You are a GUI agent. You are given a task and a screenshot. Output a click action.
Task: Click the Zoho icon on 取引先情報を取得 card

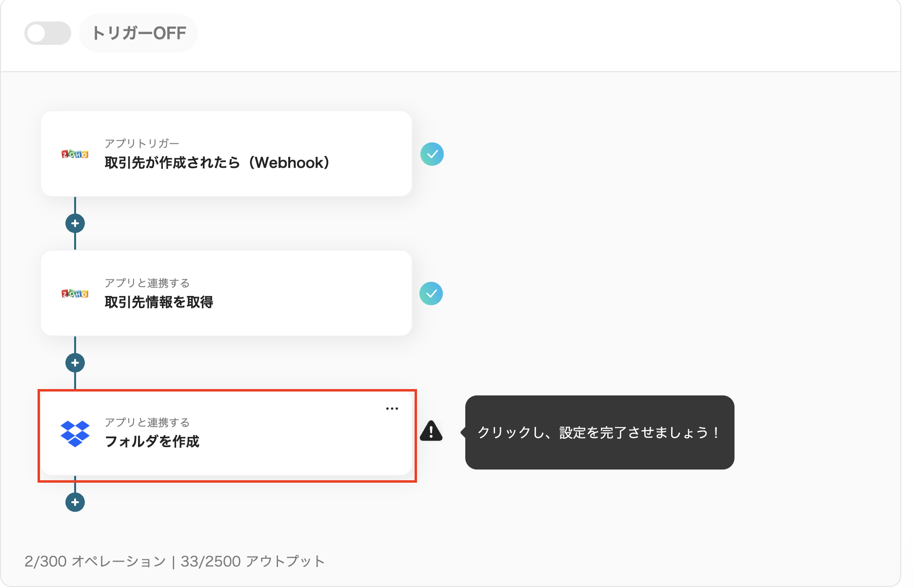point(75,294)
